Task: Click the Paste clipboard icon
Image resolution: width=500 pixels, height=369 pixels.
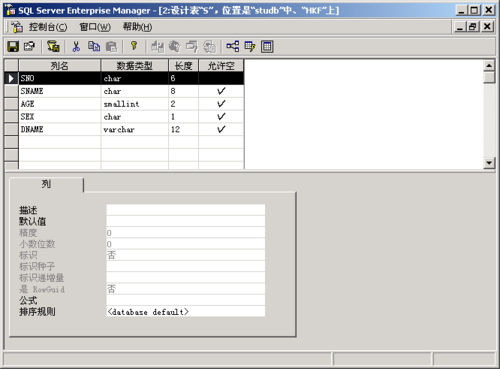Action: point(111,46)
